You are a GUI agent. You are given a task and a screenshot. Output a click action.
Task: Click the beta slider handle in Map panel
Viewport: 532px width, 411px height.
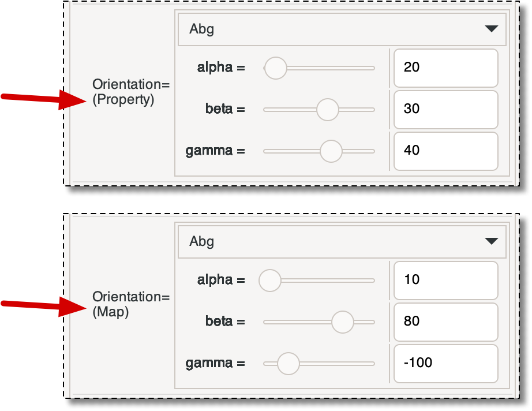tap(344, 322)
